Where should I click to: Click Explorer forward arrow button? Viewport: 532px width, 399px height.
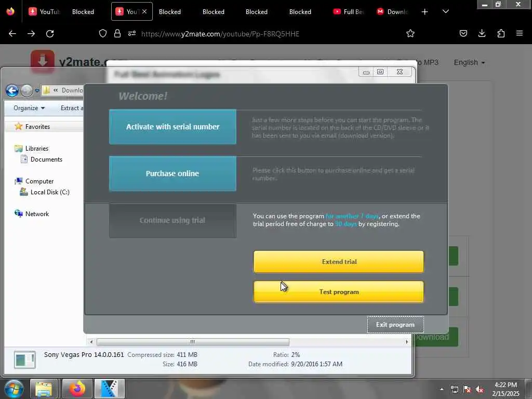point(26,90)
